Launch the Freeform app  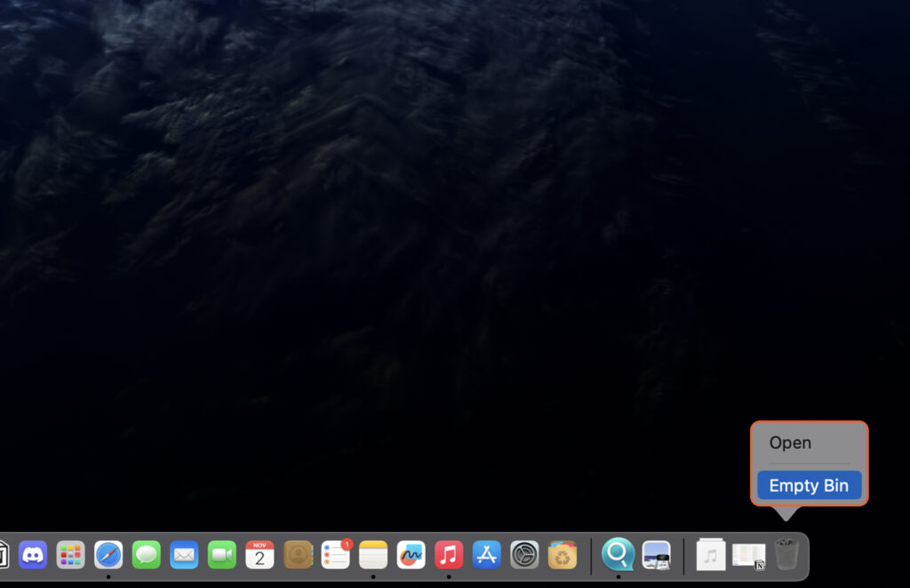(x=411, y=555)
